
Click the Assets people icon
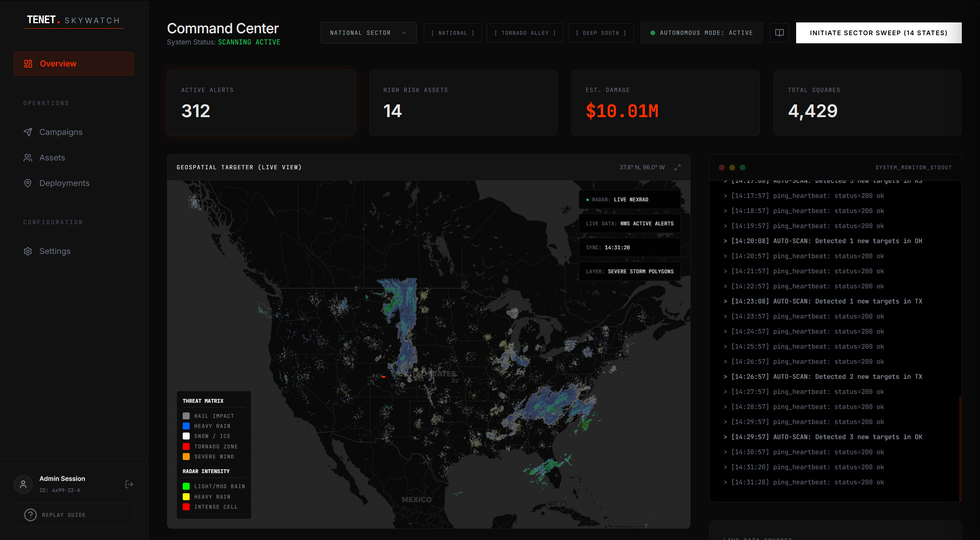click(28, 158)
